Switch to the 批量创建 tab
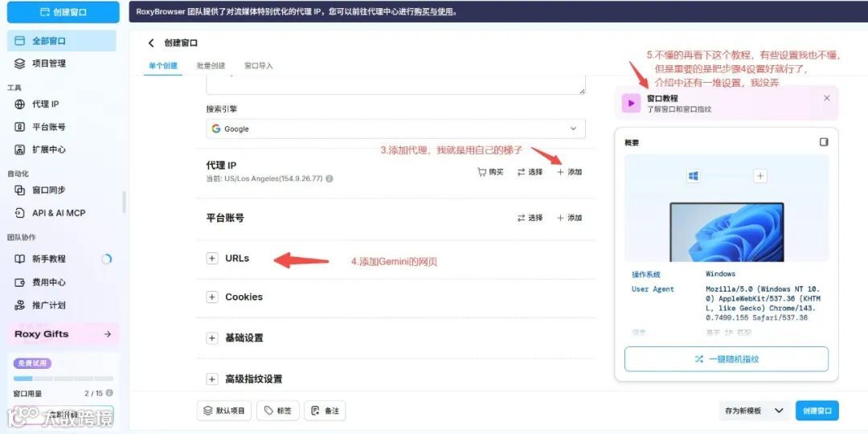The width and height of the screenshot is (868, 434). tap(211, 65)
